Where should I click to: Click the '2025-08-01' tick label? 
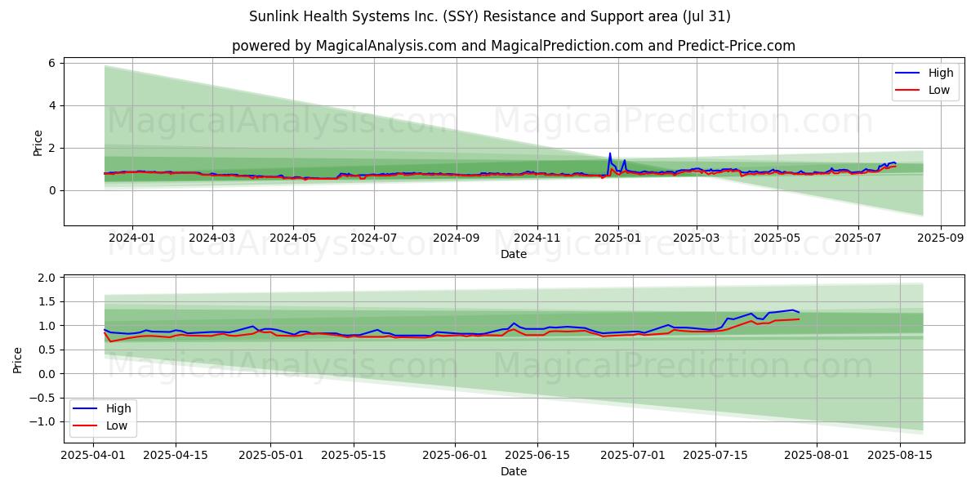point(817,455)
